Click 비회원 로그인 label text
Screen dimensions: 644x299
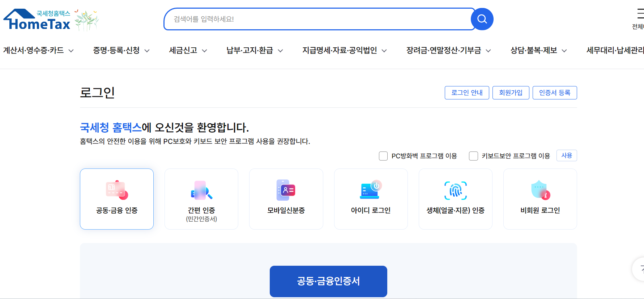click(540, 210)
